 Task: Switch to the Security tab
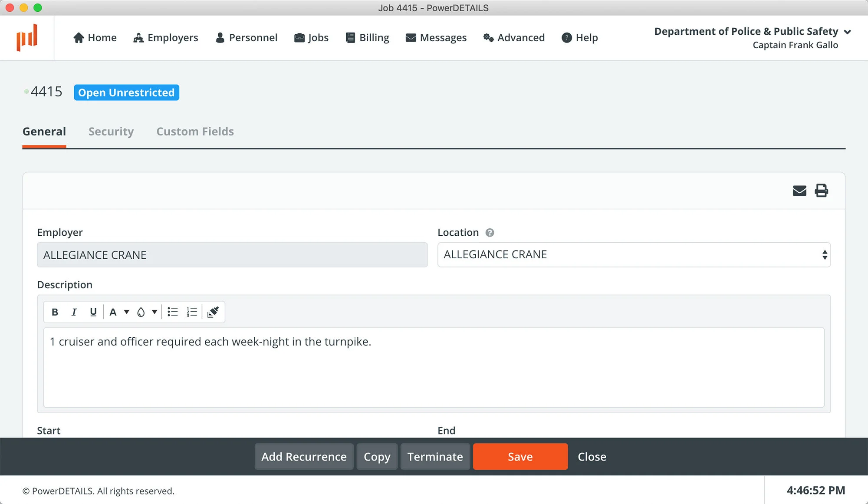pos(111,132)
